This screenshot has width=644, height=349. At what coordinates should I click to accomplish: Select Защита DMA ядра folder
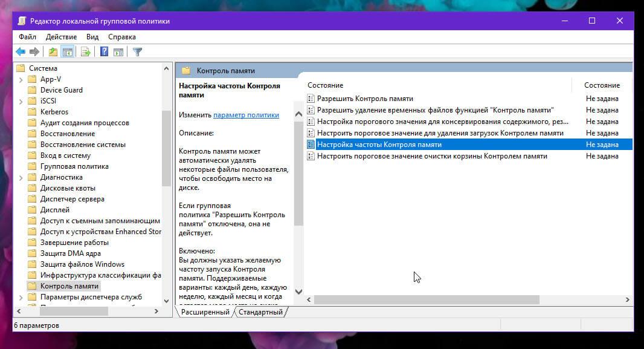[x=70, y=253]
